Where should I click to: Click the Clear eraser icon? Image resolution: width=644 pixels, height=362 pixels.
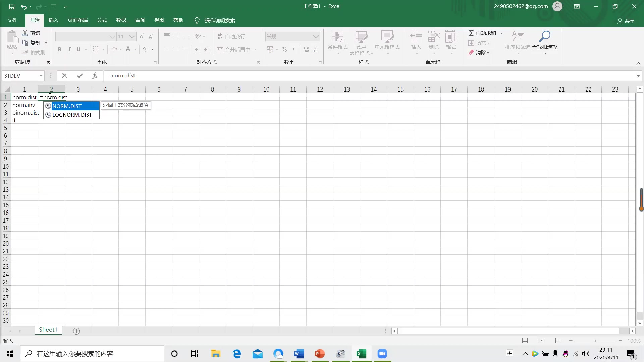pyautogui.click(x=471, y=53)
